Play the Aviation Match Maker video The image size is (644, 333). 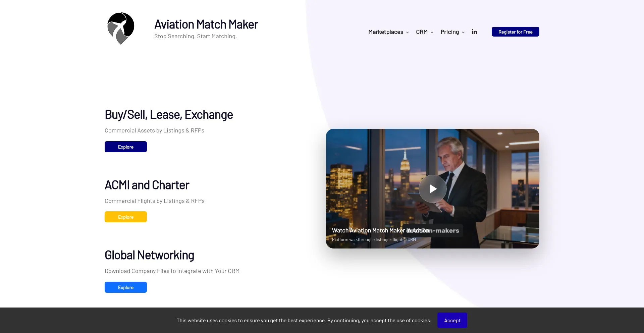click(x=433, y=189)
